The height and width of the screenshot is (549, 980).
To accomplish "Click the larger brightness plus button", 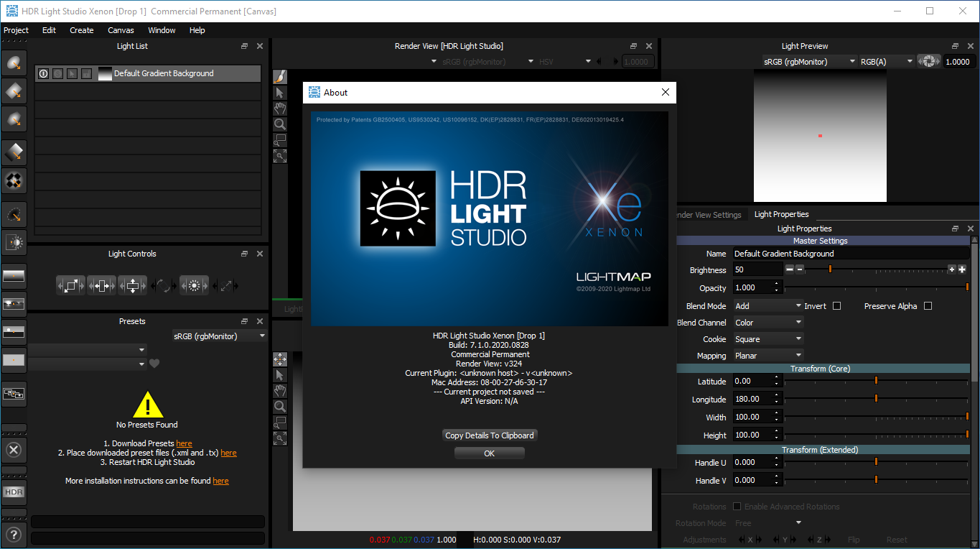I will pyautogui.click(x=962, y=269).
